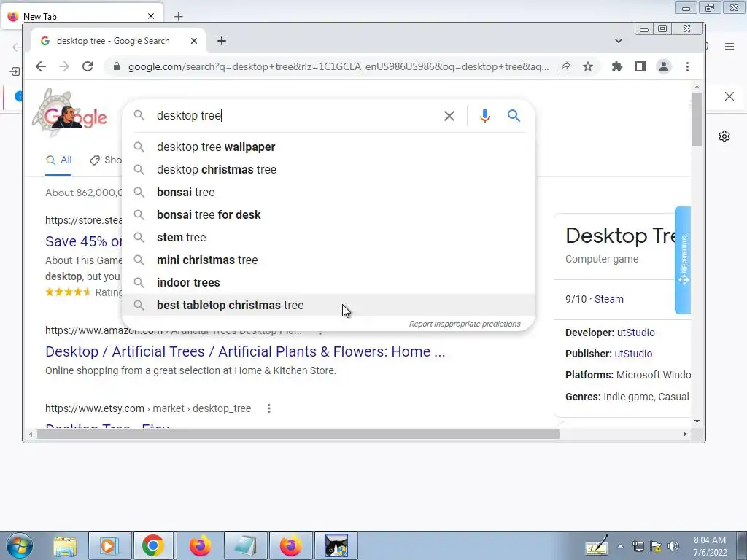This screenshot has height=560, width=747.
Task: View site info via the lock icon
Action: pos(117,66)
